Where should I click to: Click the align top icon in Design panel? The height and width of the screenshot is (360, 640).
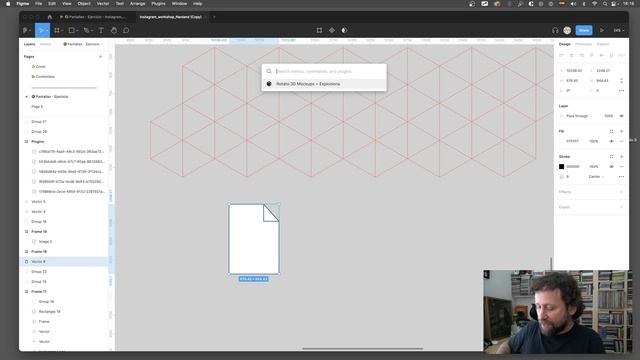tap(591, 55)
